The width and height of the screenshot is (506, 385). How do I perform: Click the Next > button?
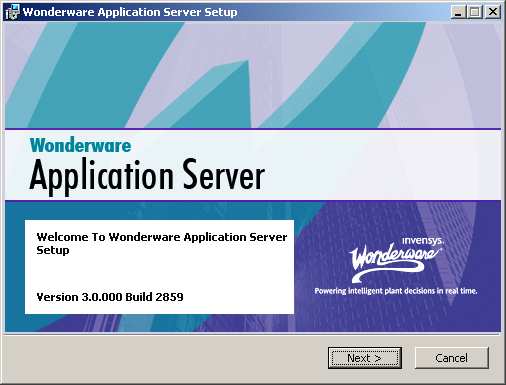(365, 358)
